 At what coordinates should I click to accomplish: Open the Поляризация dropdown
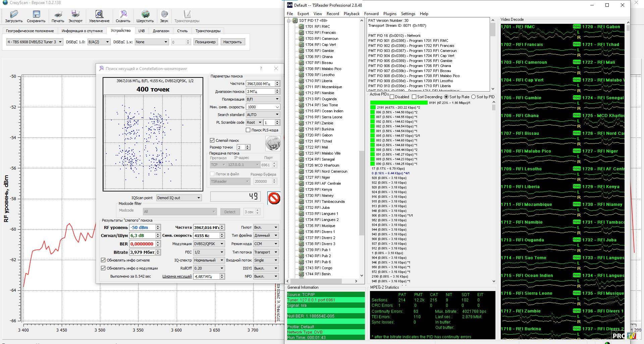coord(263,99)
